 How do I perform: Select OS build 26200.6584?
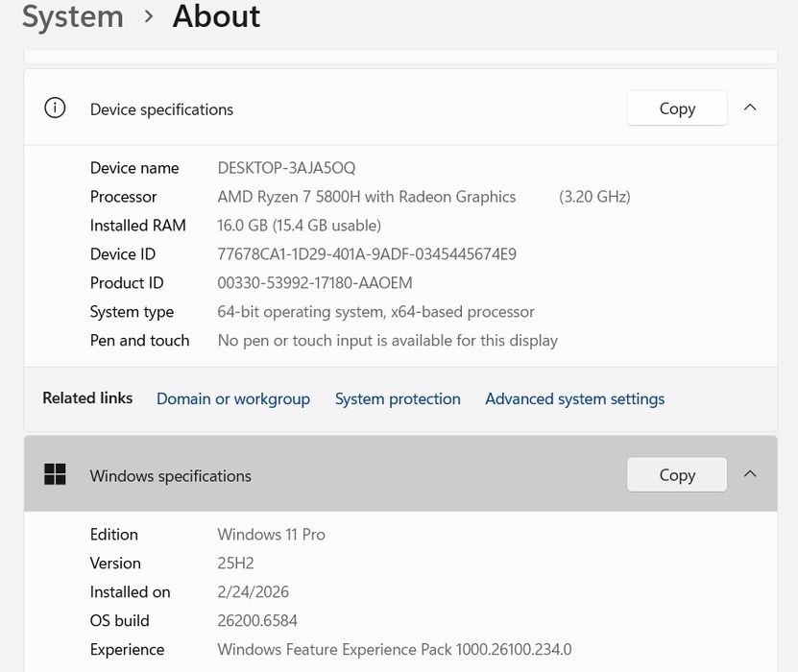point(257,620)
